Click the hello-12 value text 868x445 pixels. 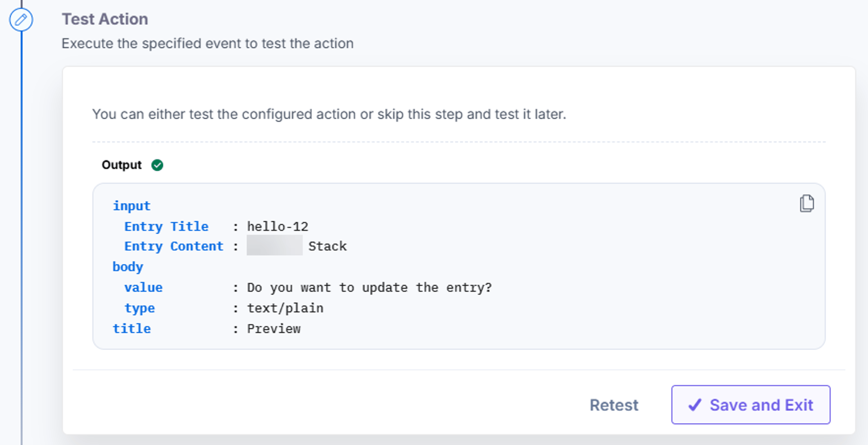point(278,226)
